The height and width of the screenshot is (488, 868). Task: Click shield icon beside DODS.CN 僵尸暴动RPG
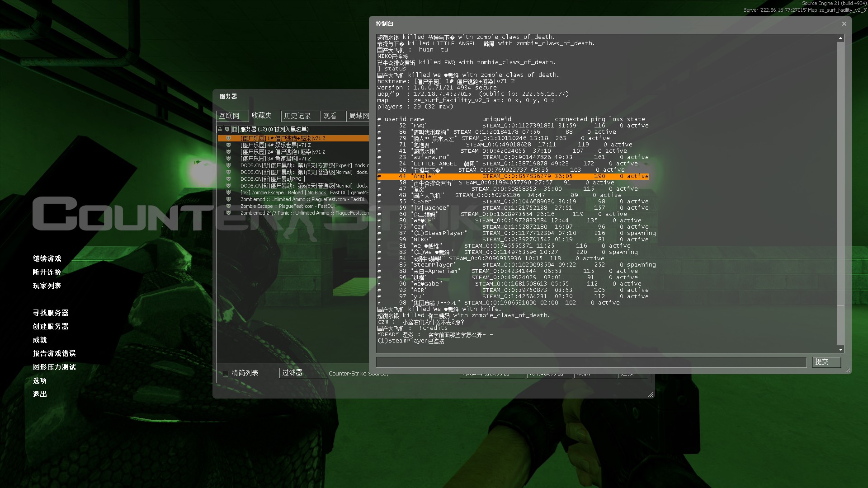pos(228,179)
